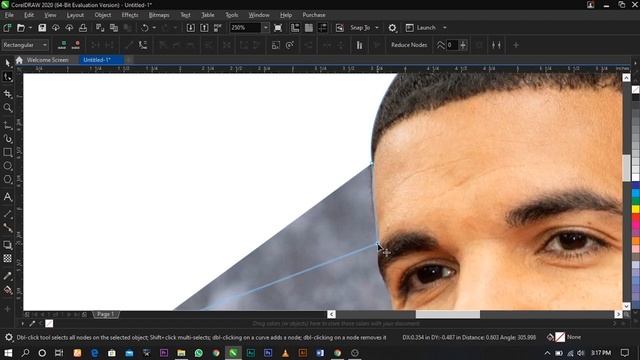Save the document with the floppy icon
Screen dimensions: 640x360
click(x=42, y=28)
